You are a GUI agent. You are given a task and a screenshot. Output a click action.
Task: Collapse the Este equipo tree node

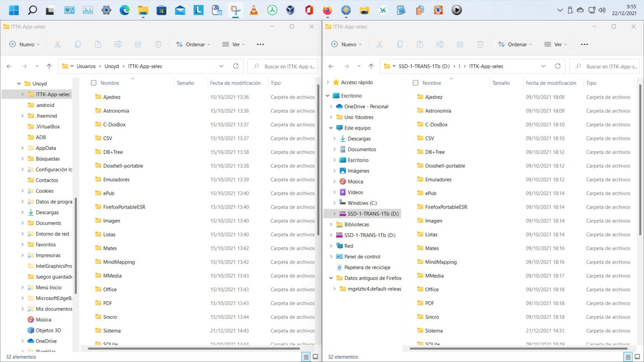pyautogui.click(x=331, y=127)
